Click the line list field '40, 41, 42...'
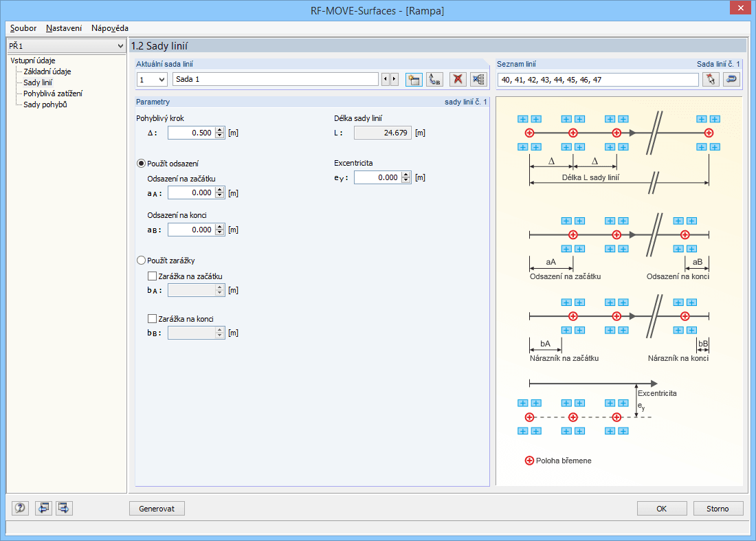This screenshot has width=756, height=541. coord(598,80)
